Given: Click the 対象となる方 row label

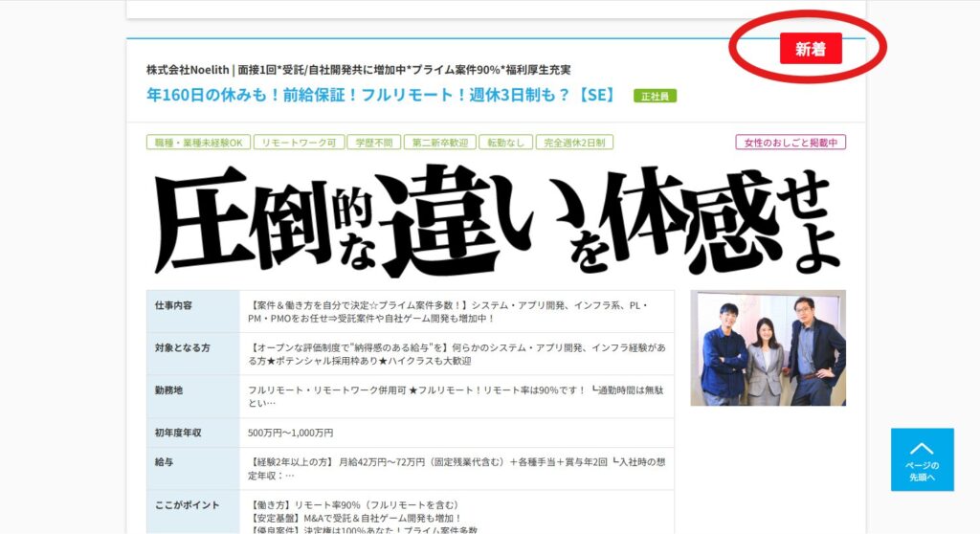Looking at the screenshot, I should pos(182,348).
